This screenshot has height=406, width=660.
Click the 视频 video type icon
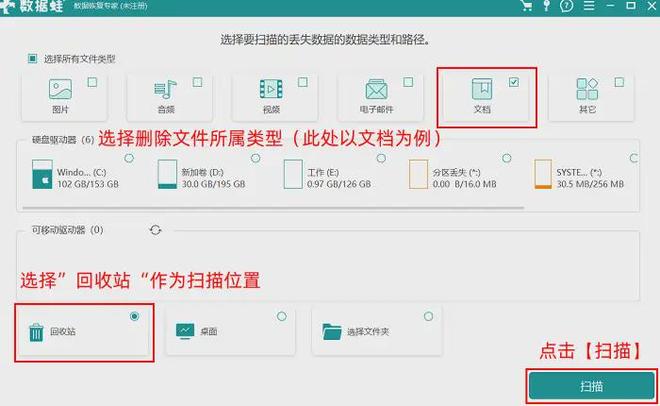271,90
